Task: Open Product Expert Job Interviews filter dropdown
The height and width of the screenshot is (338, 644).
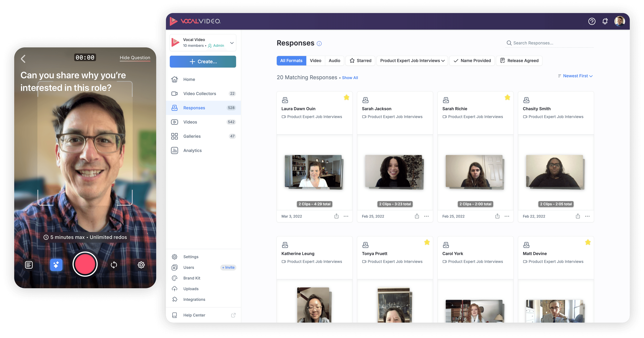Action: point(412,61)
